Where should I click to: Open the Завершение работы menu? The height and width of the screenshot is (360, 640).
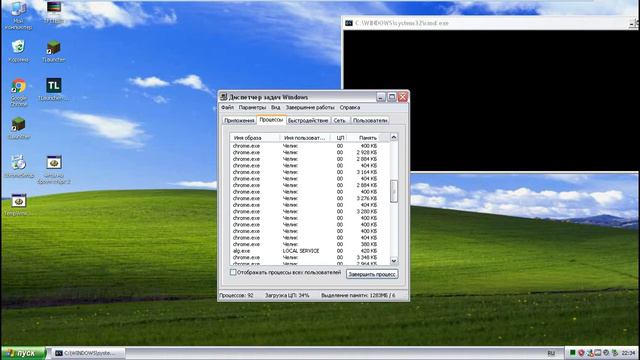tap(310, 107)
